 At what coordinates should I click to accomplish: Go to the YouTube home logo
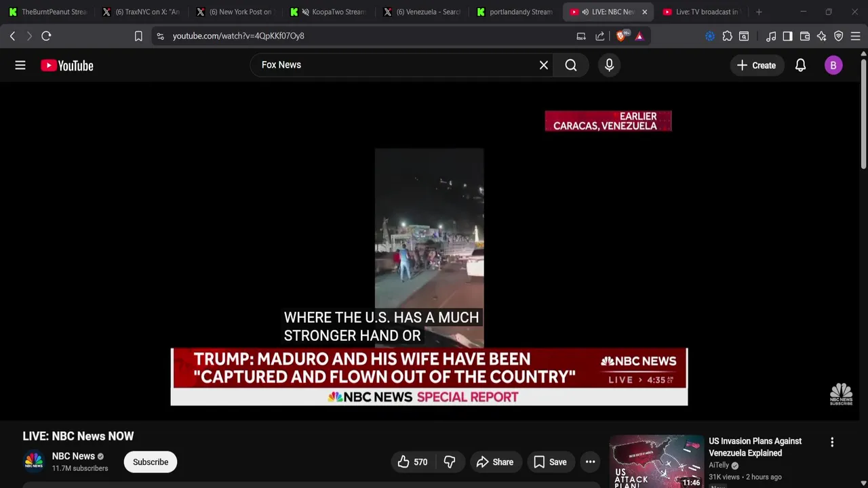pyautogui.click(x=66, y=66)
